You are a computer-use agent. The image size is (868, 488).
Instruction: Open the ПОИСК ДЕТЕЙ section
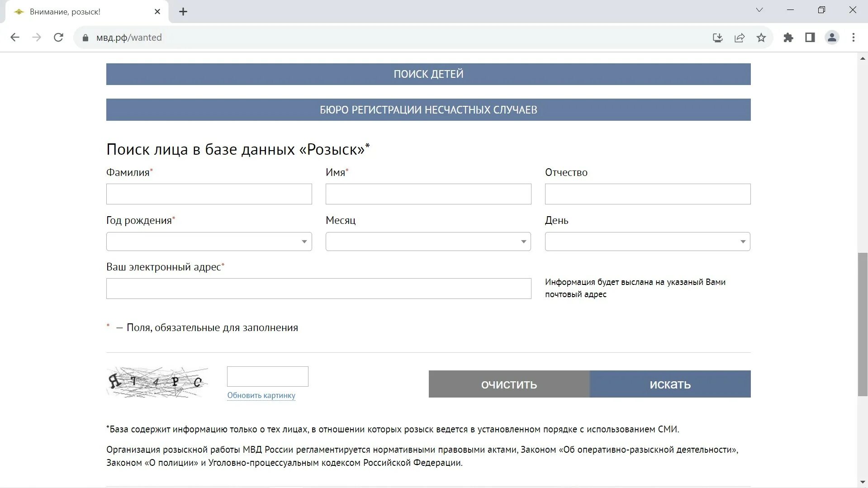point(428,74)
